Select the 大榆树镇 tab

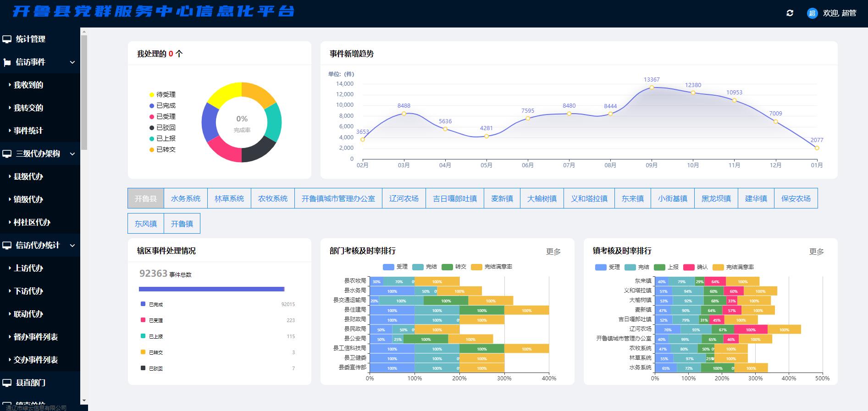[542, 198]
